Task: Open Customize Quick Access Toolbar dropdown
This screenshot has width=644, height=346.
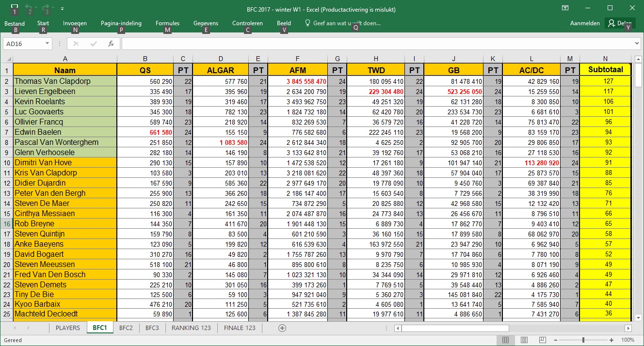Action: [63, 9]
